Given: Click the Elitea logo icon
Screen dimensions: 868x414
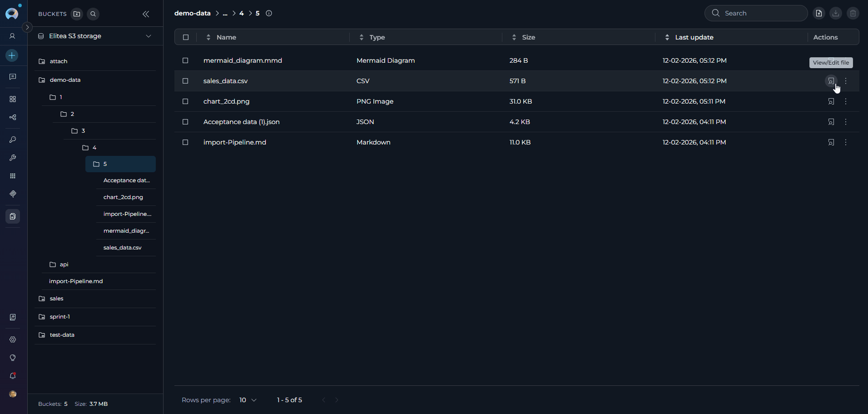Looking at the screenshot, I should pos(12,13).
